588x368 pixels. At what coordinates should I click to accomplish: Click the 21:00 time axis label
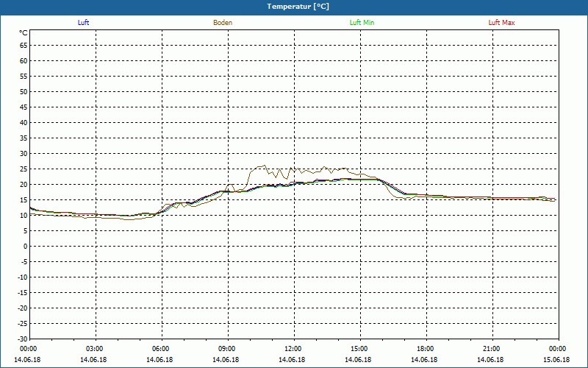coord(492,349)
